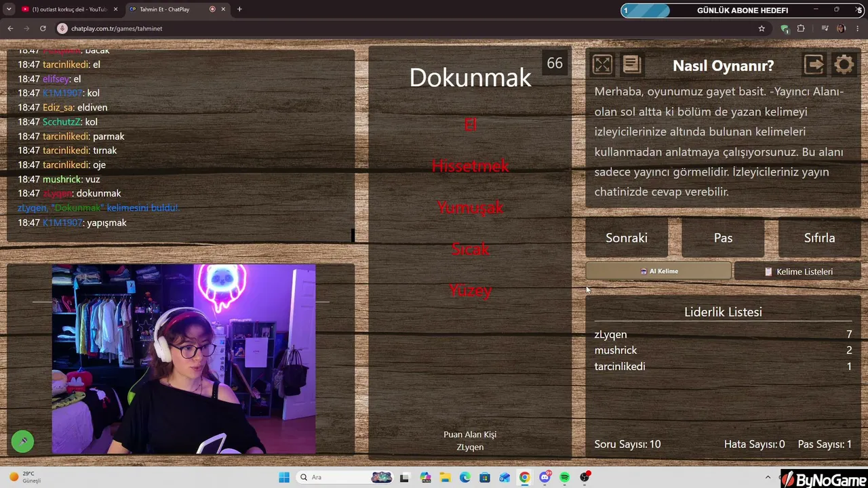Click mushrick in the leaderboard

(x=616, y=350)
